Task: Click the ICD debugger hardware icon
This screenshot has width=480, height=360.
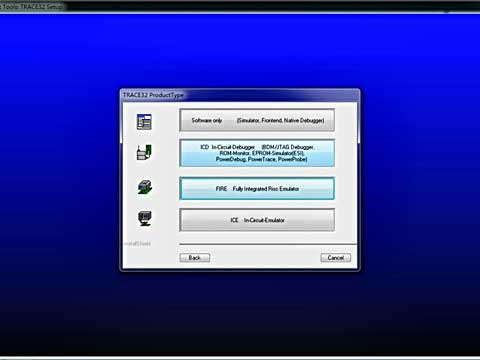Action: click(x=144, y=152)
